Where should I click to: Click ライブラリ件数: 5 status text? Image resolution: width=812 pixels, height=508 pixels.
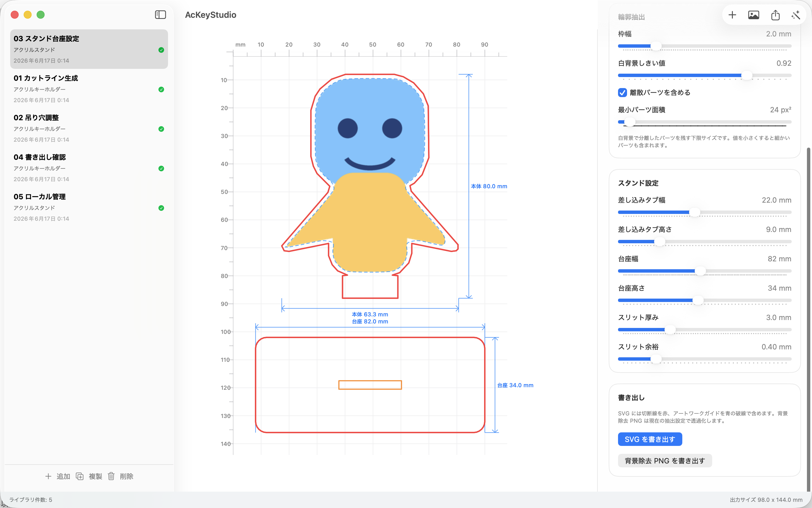pyautogui.click(x=30, y=500)
